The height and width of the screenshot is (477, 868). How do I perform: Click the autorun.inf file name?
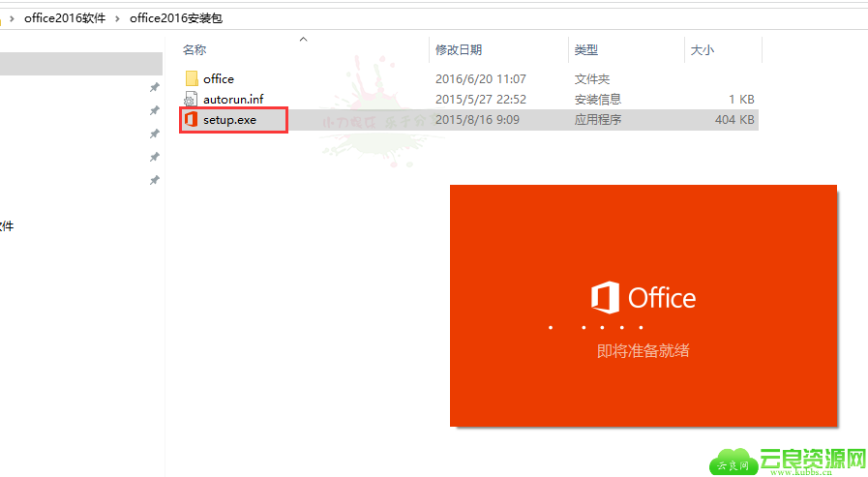coord(233,99)
